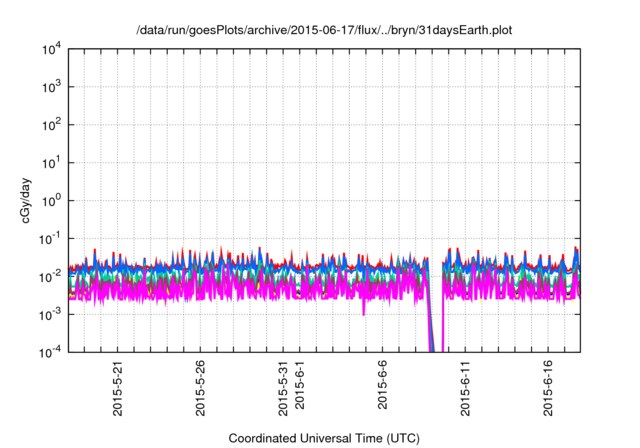640x448 pixels.
Task: Click the 10^2 y-axis tick label
Action: tap(52, 125)
